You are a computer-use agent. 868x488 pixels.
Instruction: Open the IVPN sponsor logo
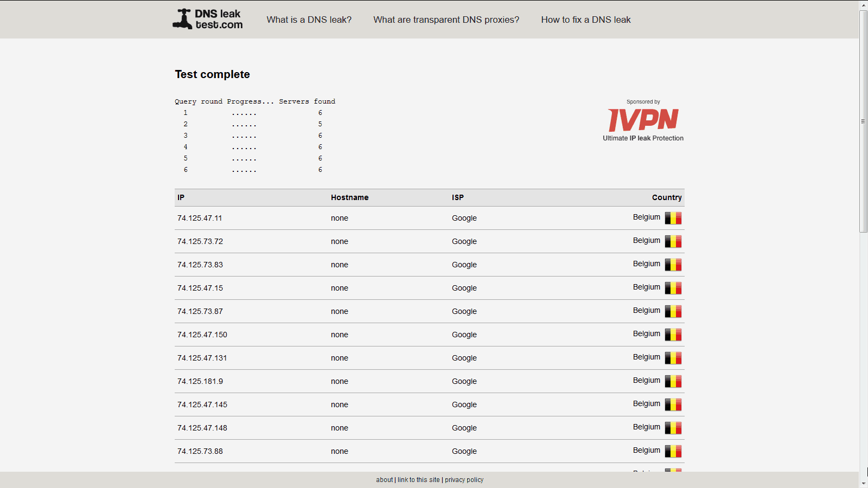[643, 120]
